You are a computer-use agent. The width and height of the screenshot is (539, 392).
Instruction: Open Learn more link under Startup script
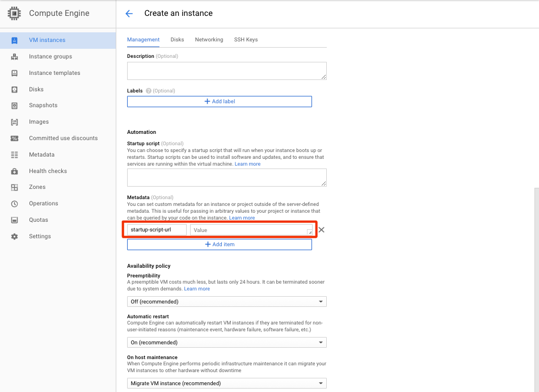247,164
